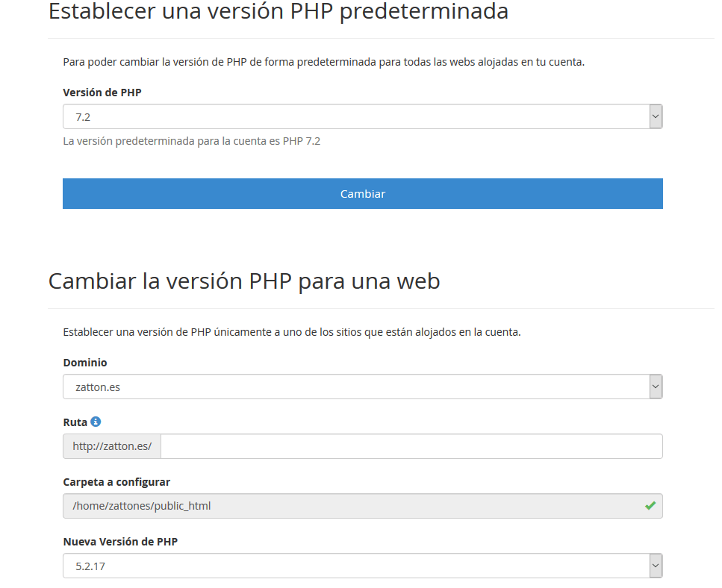Click heading Establecer una versión PHP predeterminada
The image size is (722, 588).
[278, 11]
